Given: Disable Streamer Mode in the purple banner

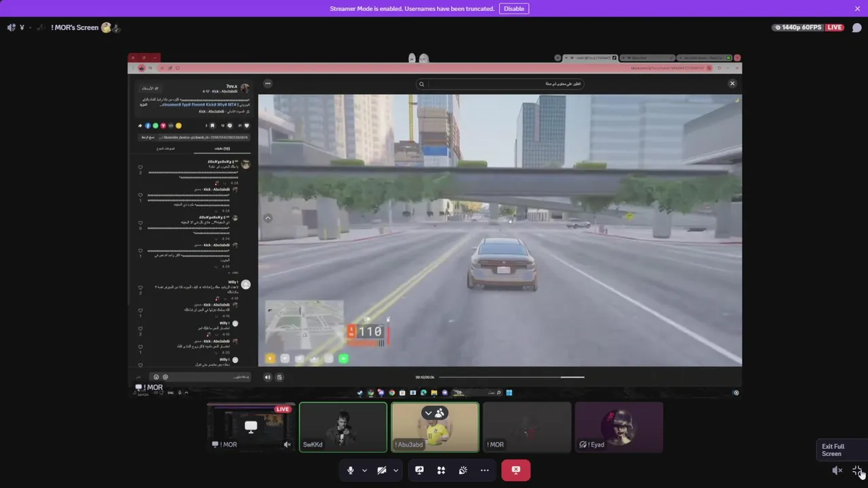Looking at the screenshot, I should coord(514,9).
